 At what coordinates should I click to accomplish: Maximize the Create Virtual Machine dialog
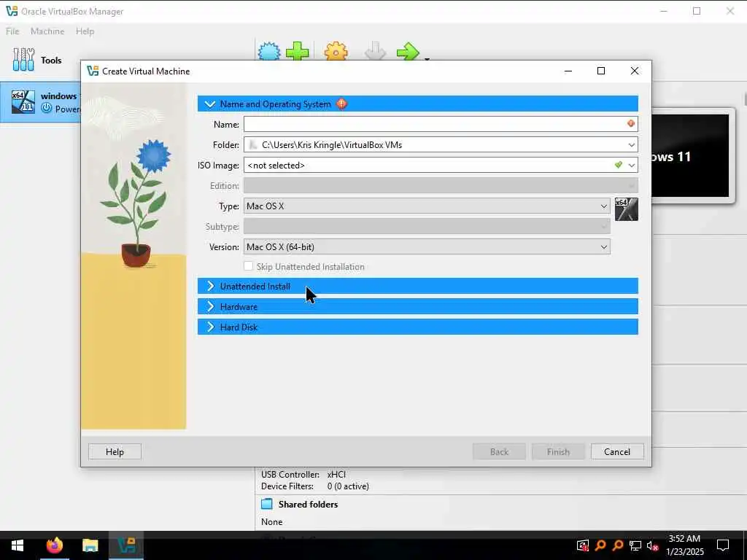tap(601, 71)
